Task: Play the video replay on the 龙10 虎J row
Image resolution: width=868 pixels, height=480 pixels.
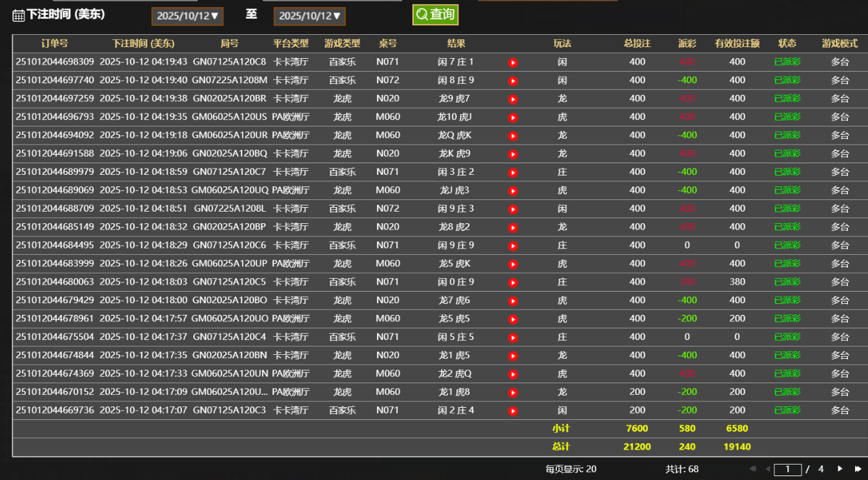Action: pyautogui.click(x=513, y=117)
